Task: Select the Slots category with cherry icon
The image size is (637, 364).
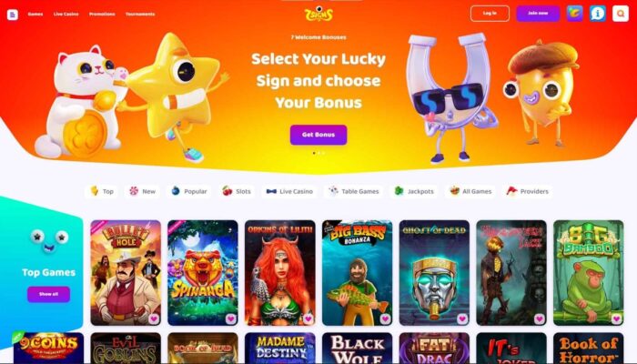Action: tap(237, 191)
